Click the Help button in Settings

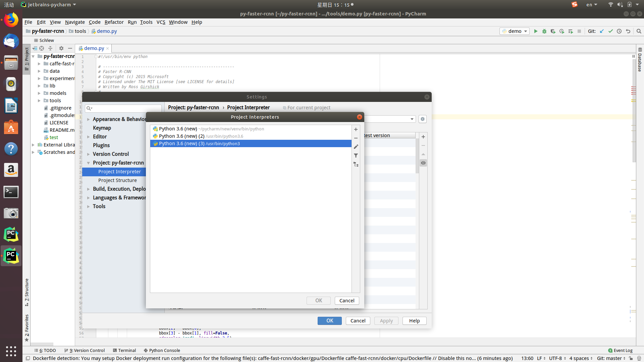(x=414, y=321)
